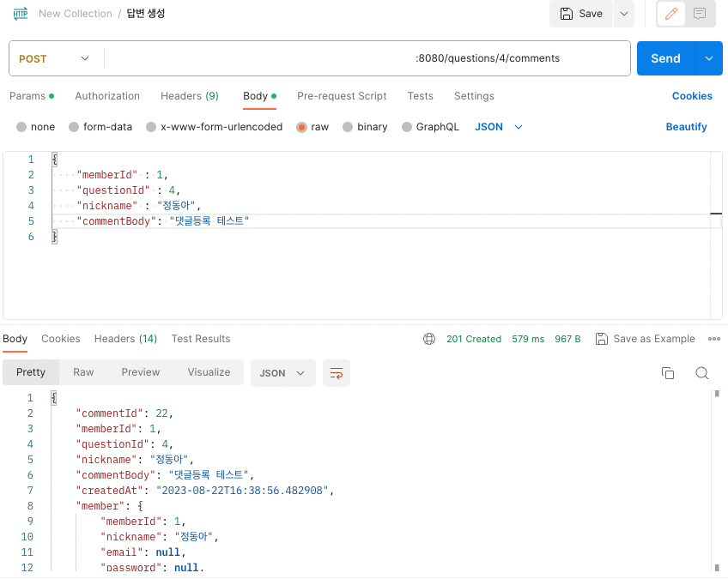Open the Pre-request Script tab
The height and width of the screenshot is (579, 728).
pyautogui.click(x=342, y=96)
